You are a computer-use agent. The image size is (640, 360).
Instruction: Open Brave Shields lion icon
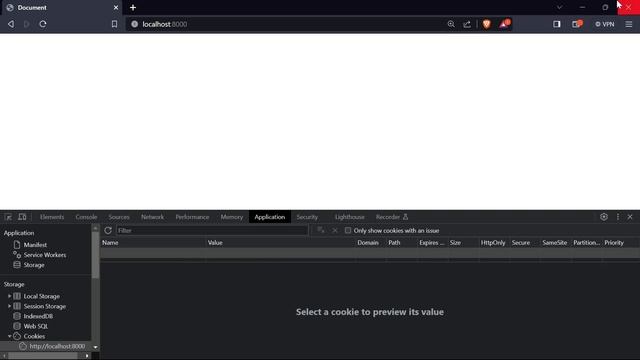[486, 24]
